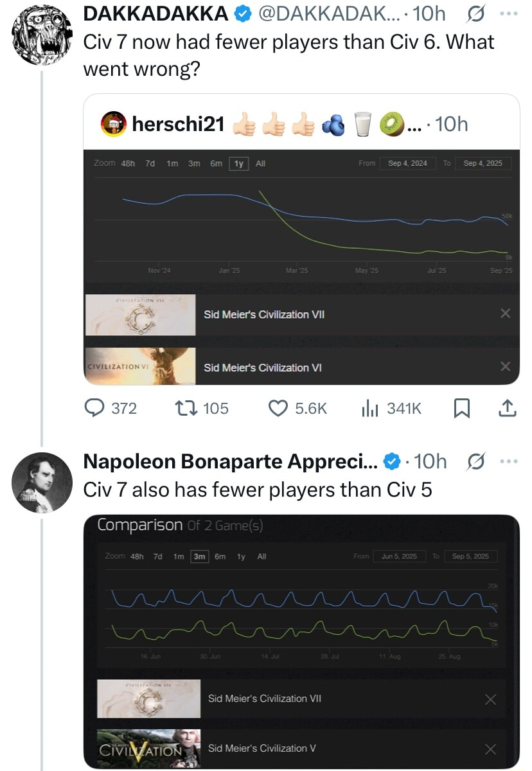Click the Grok icon on DAKKADAKKA's tweet

pos(477,13)
